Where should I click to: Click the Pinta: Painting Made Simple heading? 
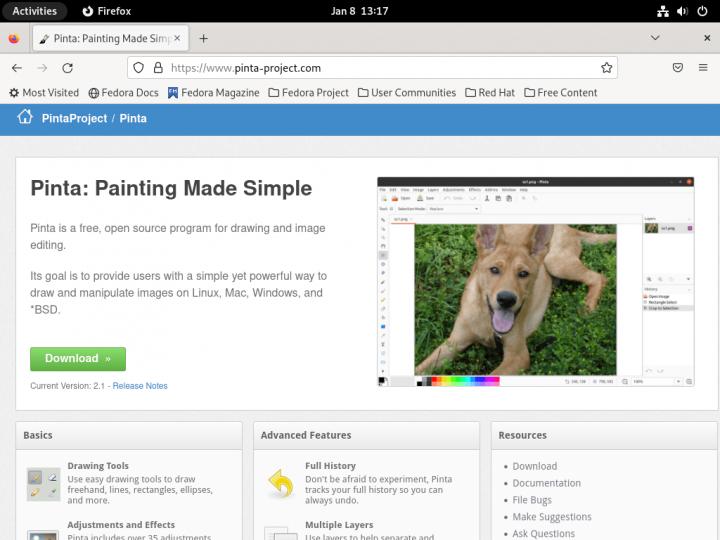(171, 188)
